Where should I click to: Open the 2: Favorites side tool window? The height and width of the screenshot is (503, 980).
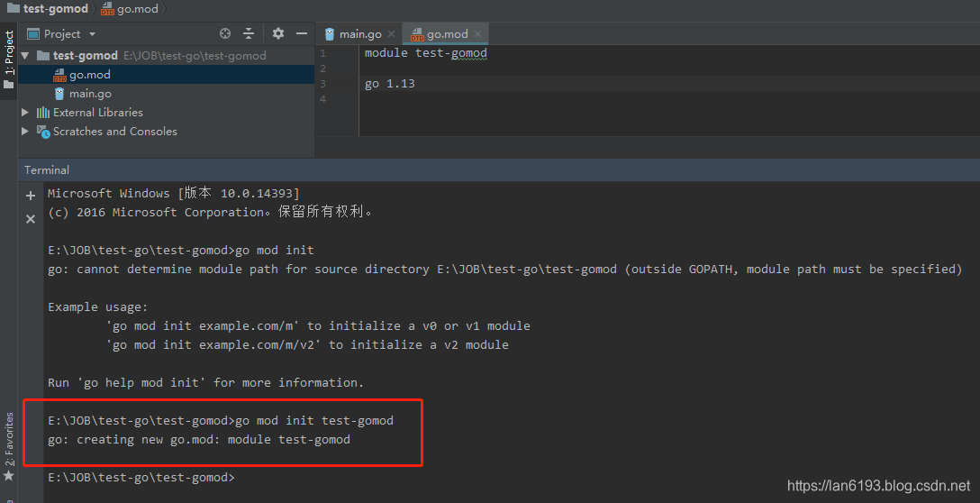point(9,439)
